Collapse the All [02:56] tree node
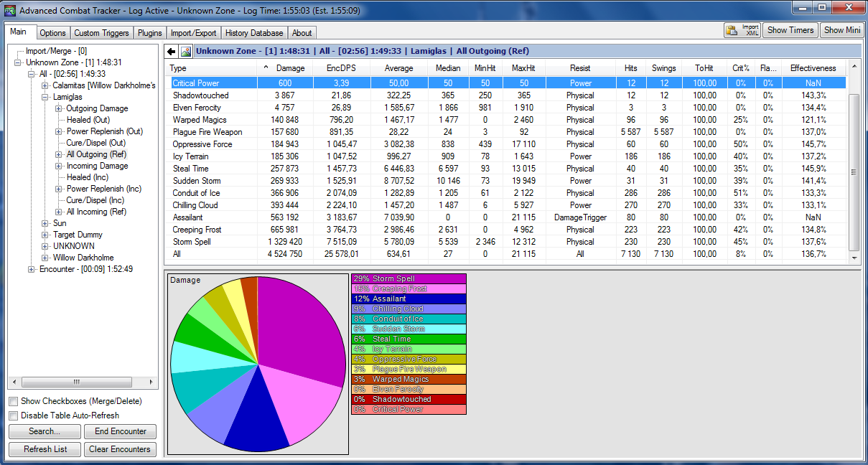Image resolution: width=868 pixels, height=465 pixels. point(32,74)
